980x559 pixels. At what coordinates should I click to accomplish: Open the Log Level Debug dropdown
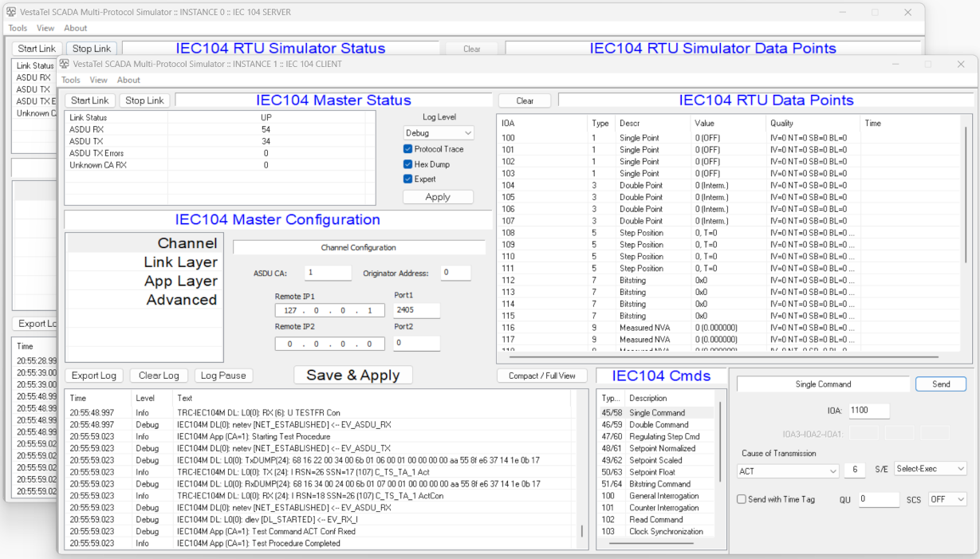(439, 133)
